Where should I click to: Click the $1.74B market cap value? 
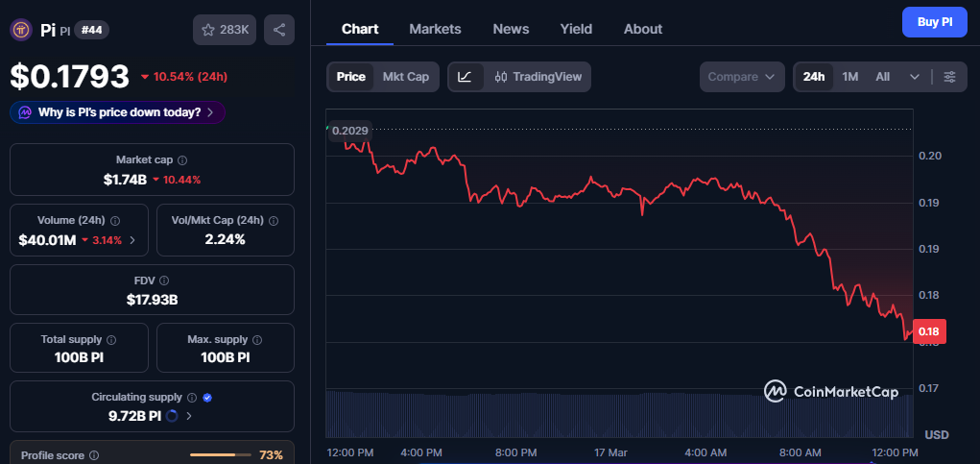(125, 180)
